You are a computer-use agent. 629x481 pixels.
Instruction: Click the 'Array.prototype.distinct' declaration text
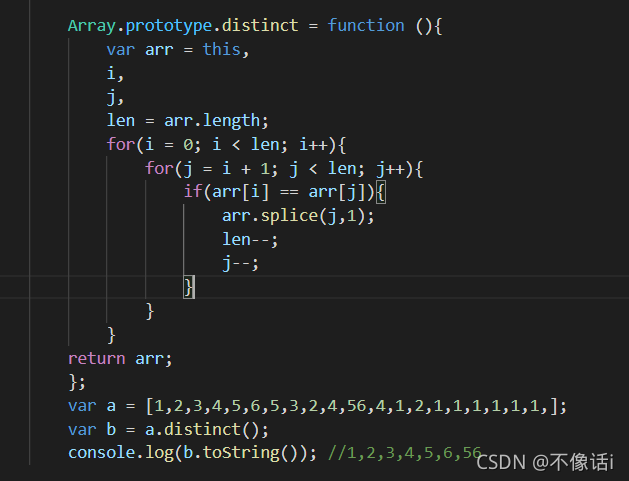coord(183,26)
